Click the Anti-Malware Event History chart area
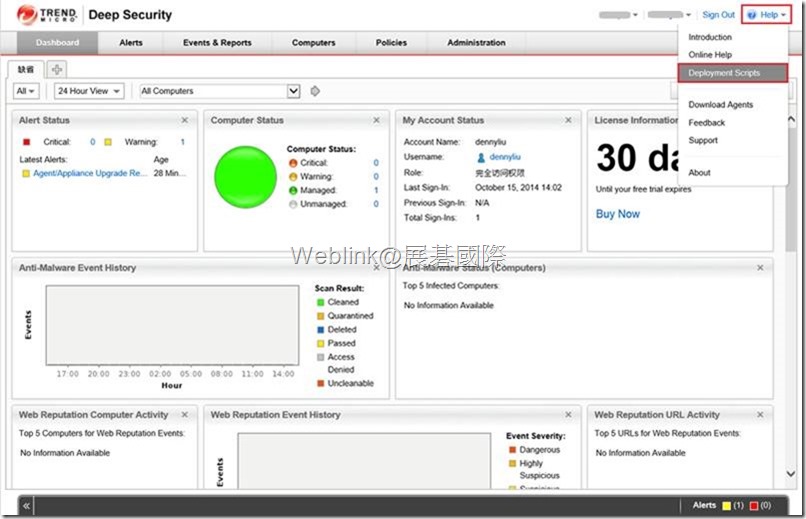Screen dimensions: 806x519 click(x=172, y=325)
